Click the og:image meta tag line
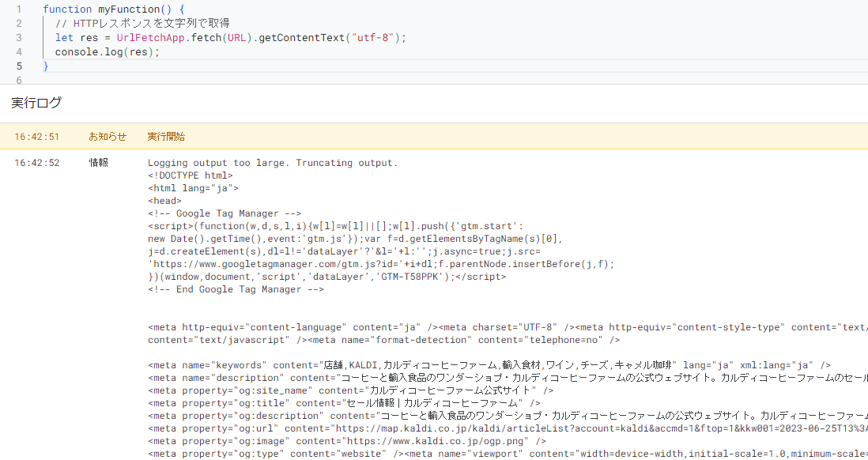The width and height of the screenshot is (868, 460). (x=346, y=441)
